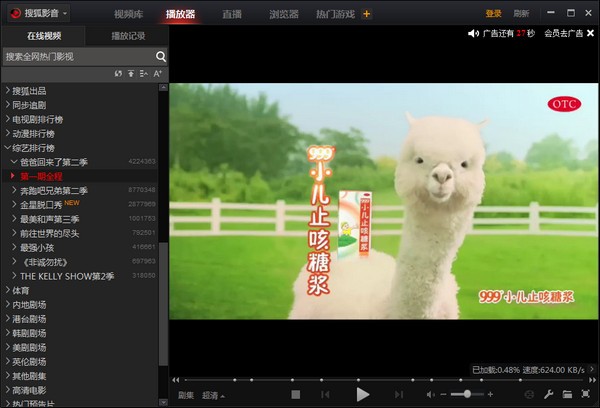Click the arrow next to loading speed
The width and height of the screenshot is (600, 408).
592,369
